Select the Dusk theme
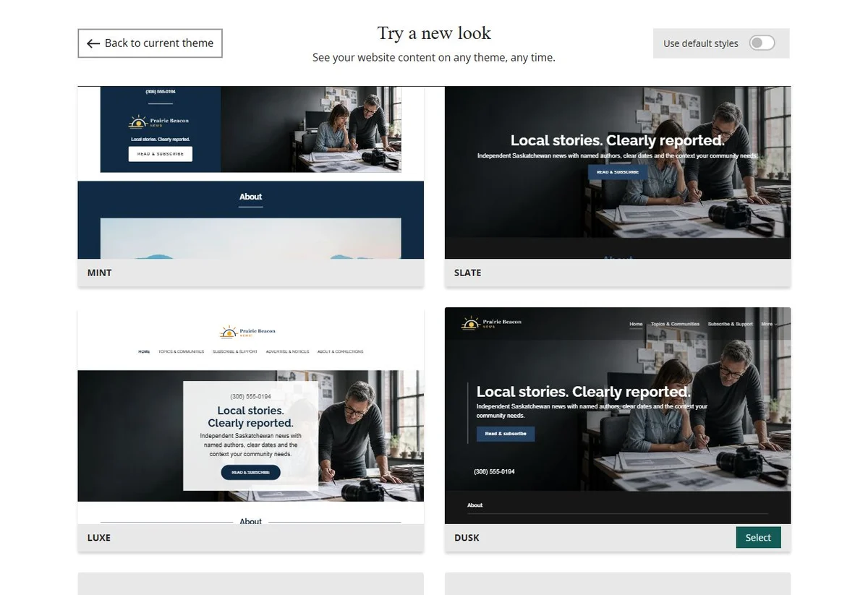The image size is (868, 595). pyautogui.click(x=758, y=537)
